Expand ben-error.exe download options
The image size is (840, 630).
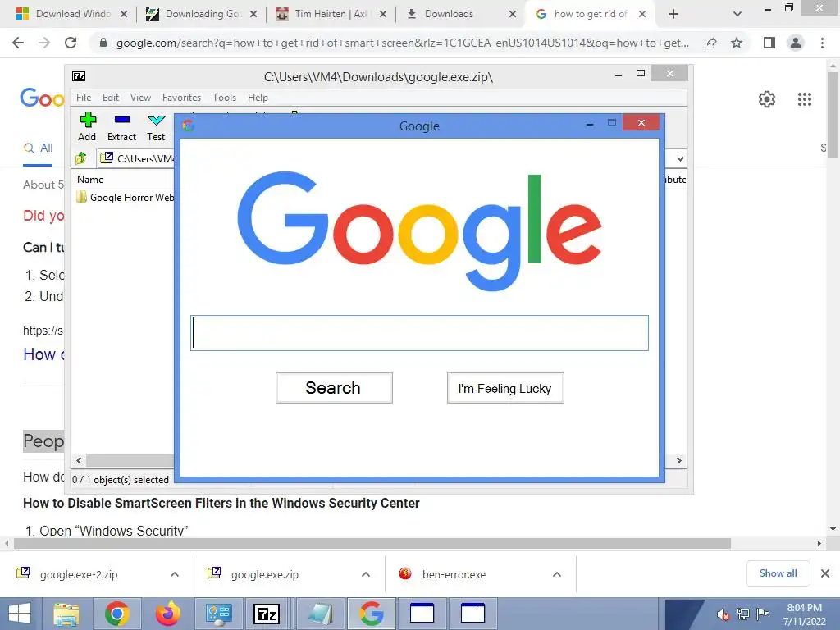click(557, 574)
